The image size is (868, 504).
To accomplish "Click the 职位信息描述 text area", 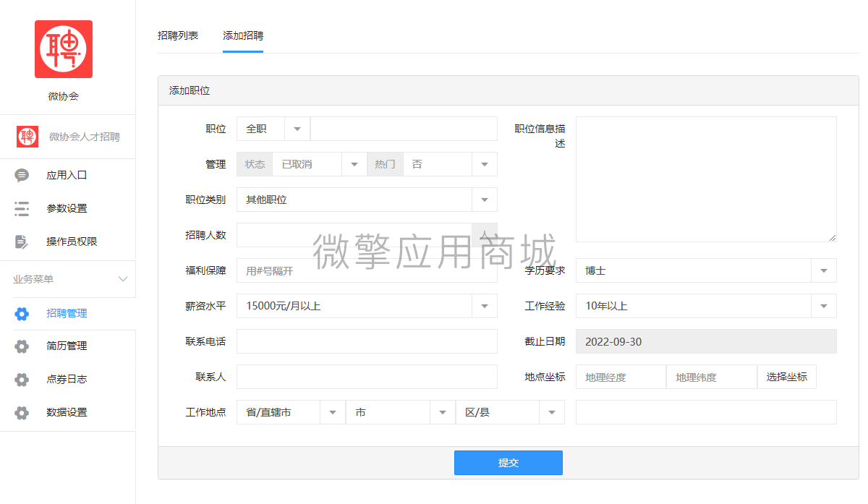I will pyautogui.click(x=706, y=179).
